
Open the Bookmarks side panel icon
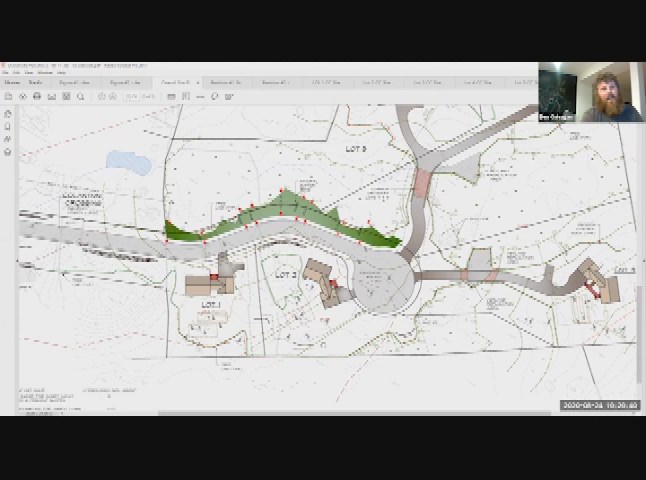8,127
